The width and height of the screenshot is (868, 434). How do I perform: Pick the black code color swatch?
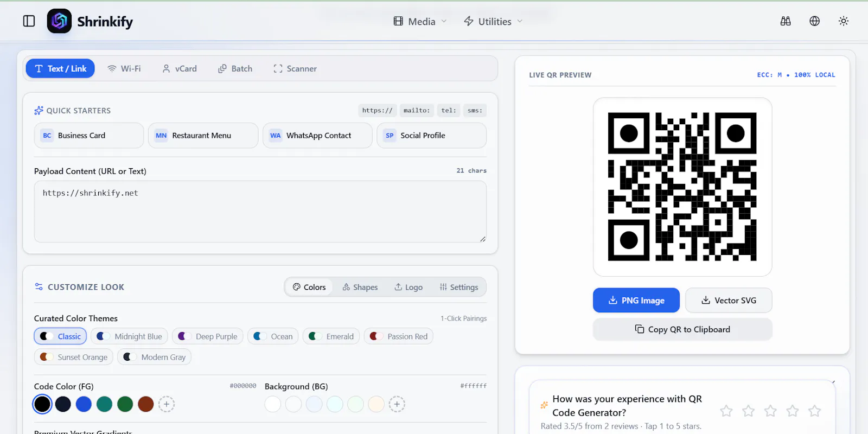click(x=42, y=404)
